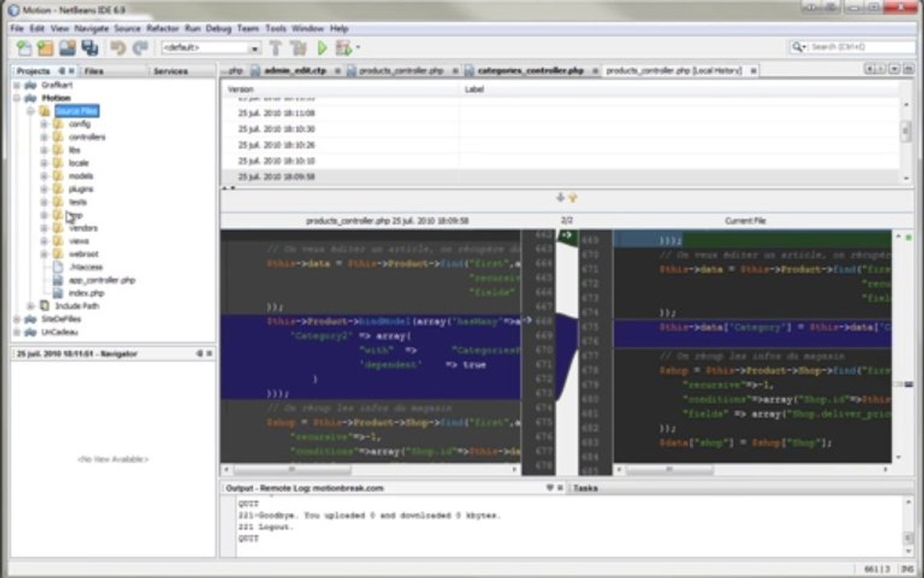Screen dimensions: 924x578
Task: Show opened documents list dropdown
Action: [x=894, y=70]
